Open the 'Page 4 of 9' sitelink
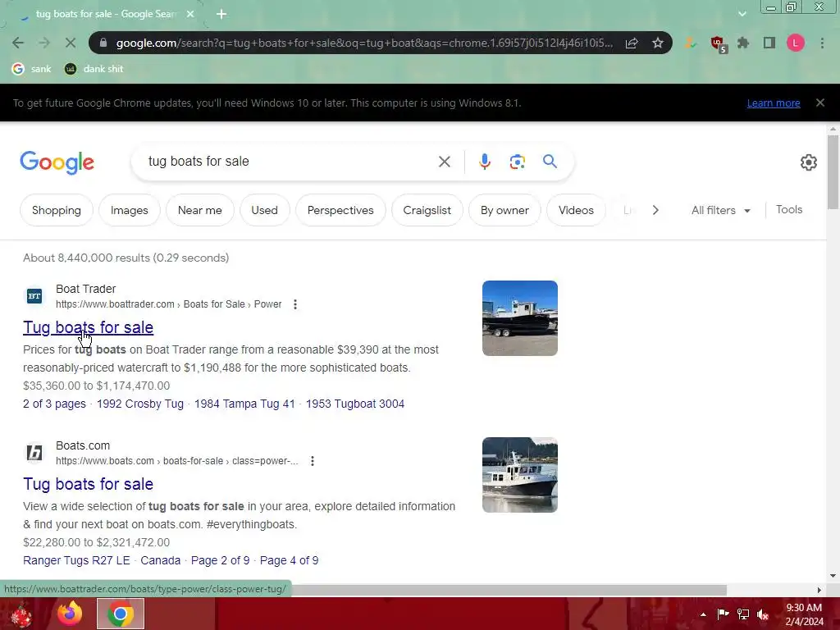Image resolution: width=840 pixels, height=630 pixels. (290, 560)
